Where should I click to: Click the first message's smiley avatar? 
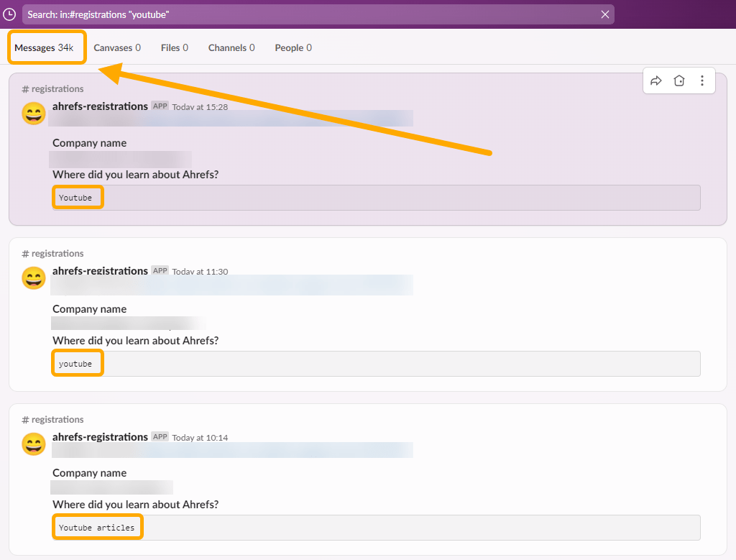click(34, 114)
